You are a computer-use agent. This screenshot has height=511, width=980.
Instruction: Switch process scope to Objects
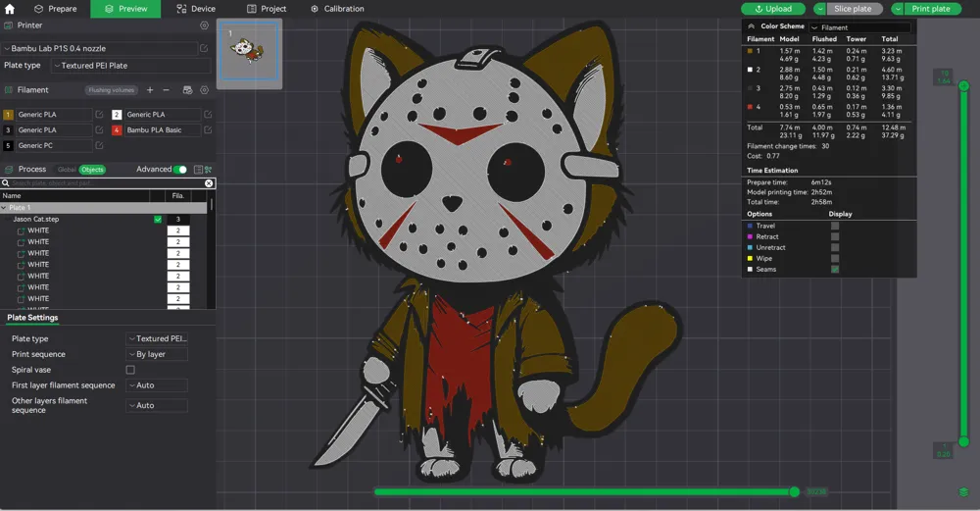pos(92,170)
